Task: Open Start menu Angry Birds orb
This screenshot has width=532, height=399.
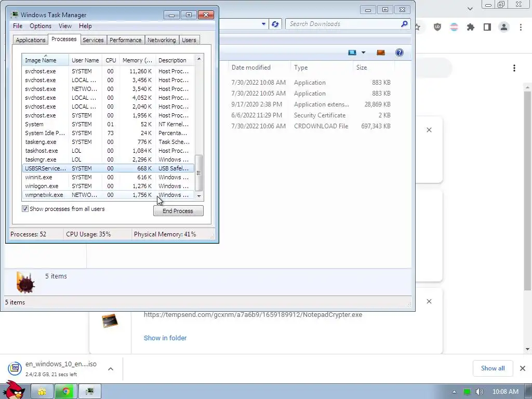Action: pyautogui.click(x=13, y=390)
